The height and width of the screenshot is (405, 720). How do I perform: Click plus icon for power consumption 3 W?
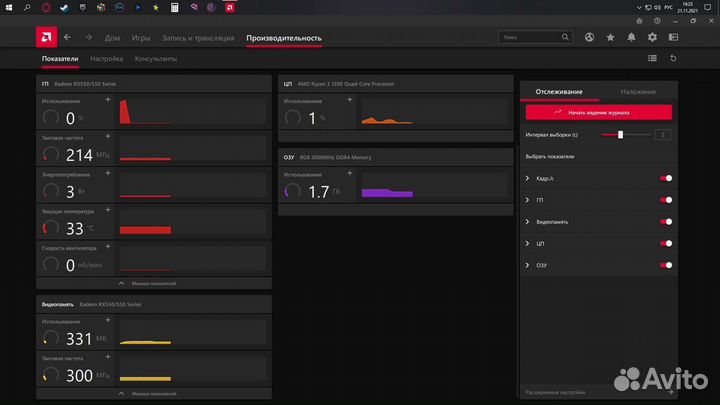coord(108,173)
